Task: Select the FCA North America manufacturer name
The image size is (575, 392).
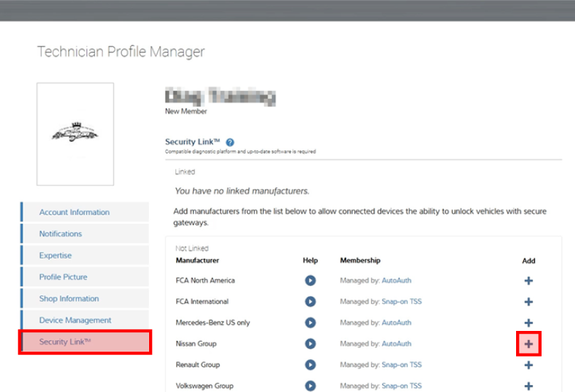Action: coord(205,281)
